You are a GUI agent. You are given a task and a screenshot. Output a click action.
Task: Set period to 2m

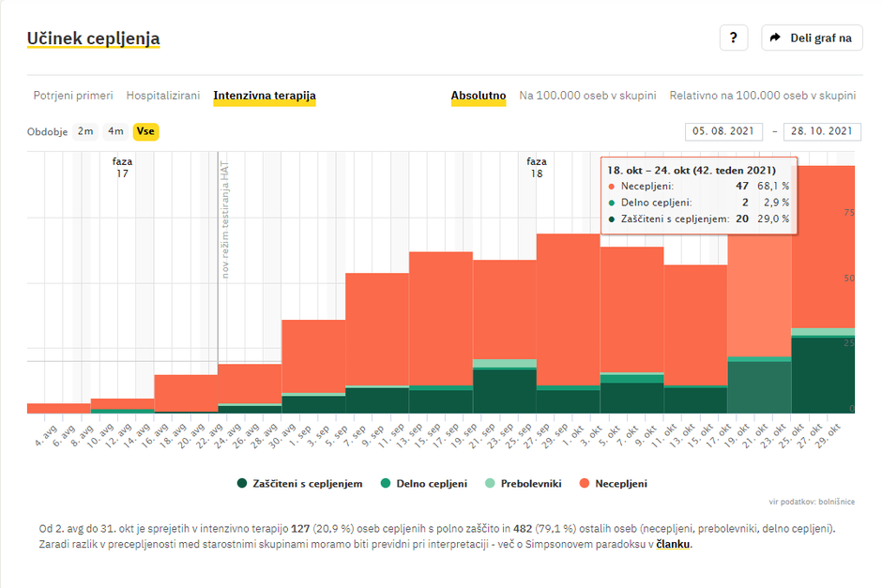85,131
